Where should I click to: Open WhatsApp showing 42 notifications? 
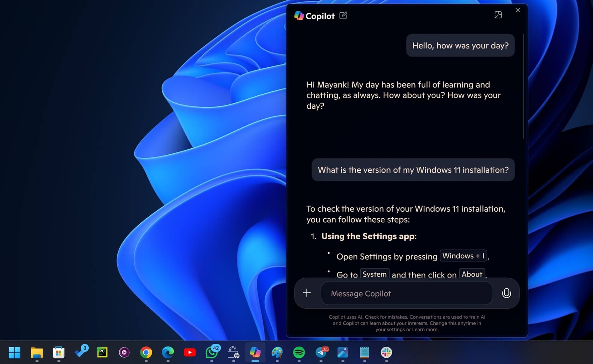(x=212, y=353)
